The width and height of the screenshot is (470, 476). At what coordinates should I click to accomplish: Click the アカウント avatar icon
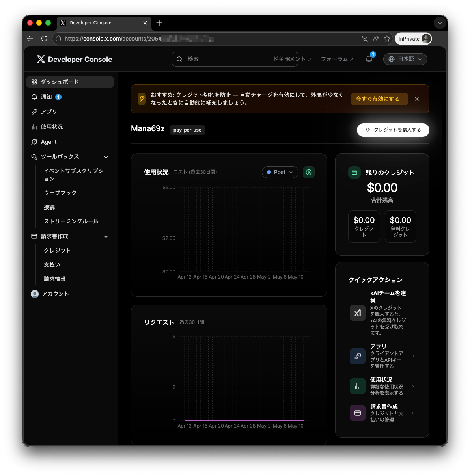[x=35, y=294]
